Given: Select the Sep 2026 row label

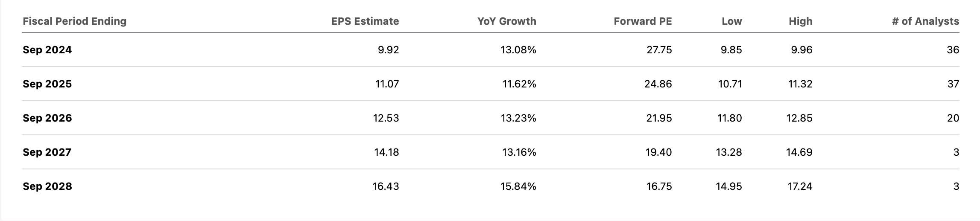Looking at the screenshot, I should (x=47, y=118).
